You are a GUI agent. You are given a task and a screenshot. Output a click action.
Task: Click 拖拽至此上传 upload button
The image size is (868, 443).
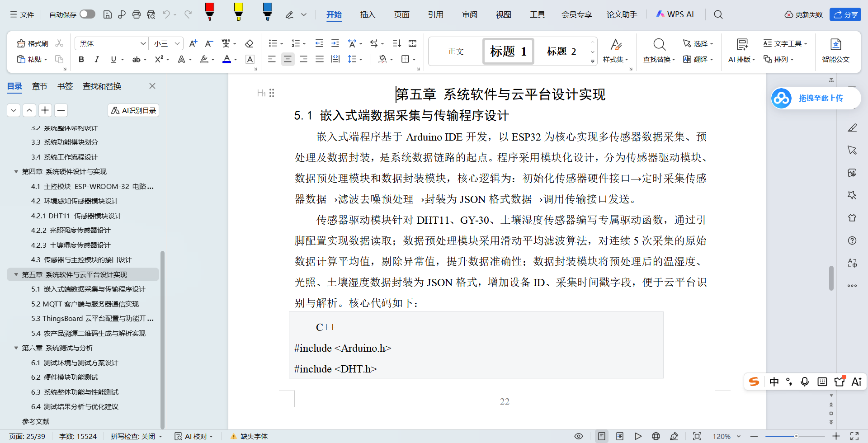[815, 98]
